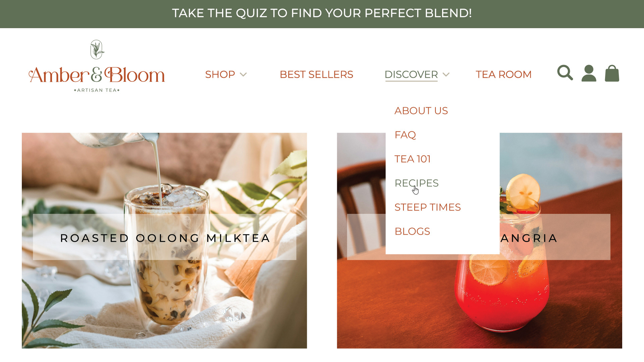Click the DISCOVER menu label
The width and height of the screenshot is (644, 362).
[x=411, y=74]
